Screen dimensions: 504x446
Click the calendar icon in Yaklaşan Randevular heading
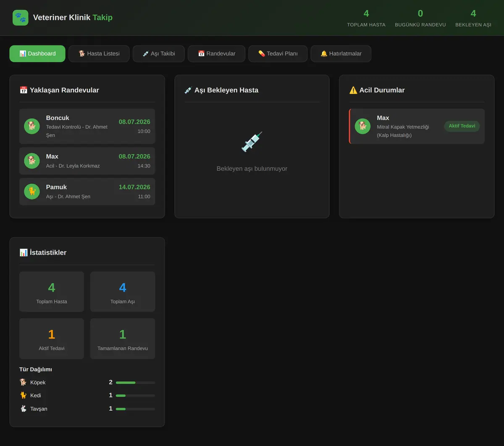[x=24, y=90]
